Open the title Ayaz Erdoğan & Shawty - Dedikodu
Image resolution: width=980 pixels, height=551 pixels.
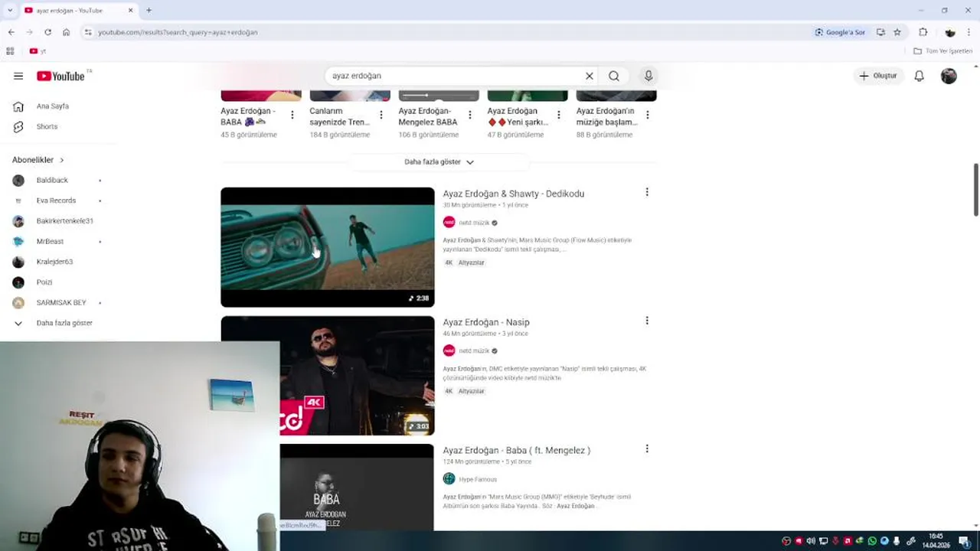pyautogui.click(x=513, y=194)
